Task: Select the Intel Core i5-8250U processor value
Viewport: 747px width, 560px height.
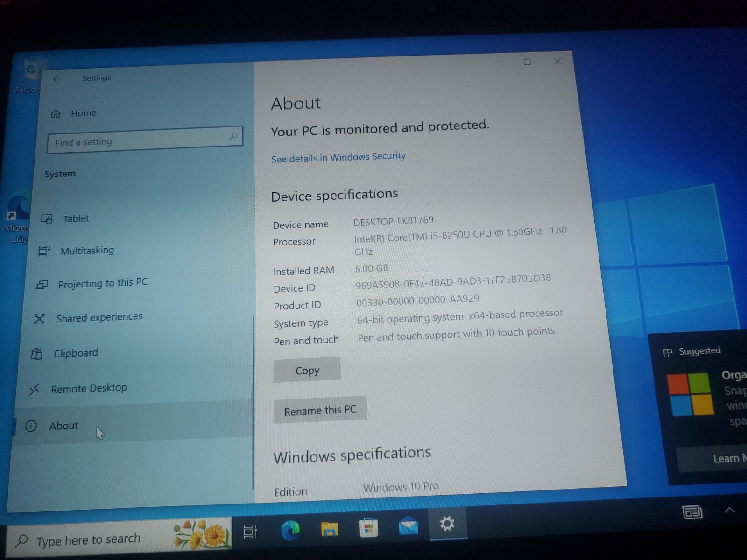Action: tap(460, 240)
